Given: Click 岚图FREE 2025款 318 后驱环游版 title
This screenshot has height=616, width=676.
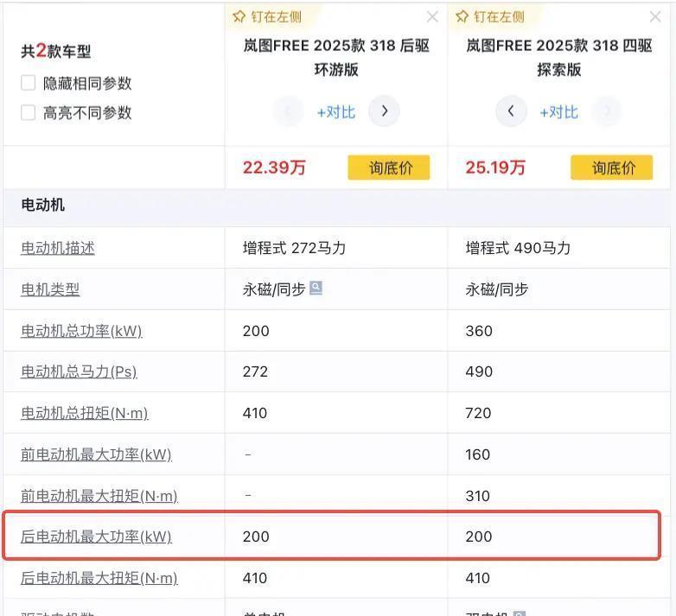Looking at the screenshot, I should coord(336,57).
